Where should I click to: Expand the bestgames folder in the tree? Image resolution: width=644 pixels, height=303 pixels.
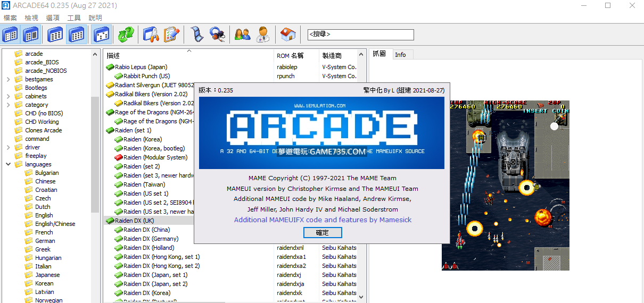9,79
